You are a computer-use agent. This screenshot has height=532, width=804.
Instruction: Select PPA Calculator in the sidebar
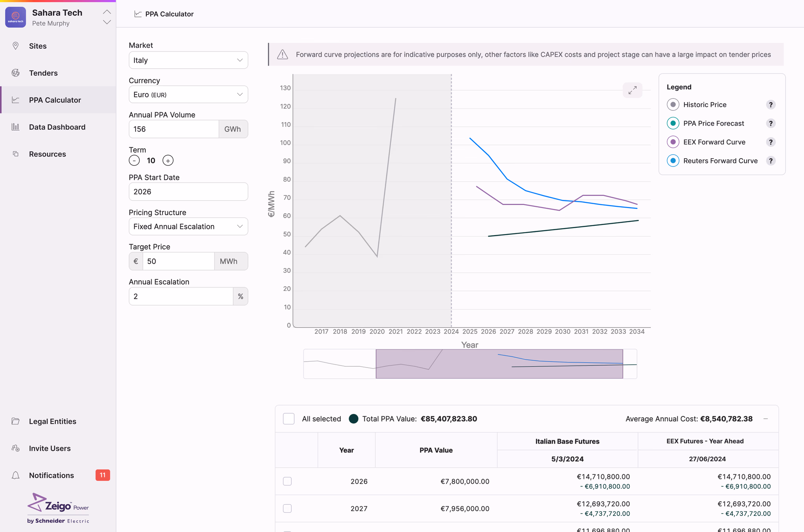[58, 100]
